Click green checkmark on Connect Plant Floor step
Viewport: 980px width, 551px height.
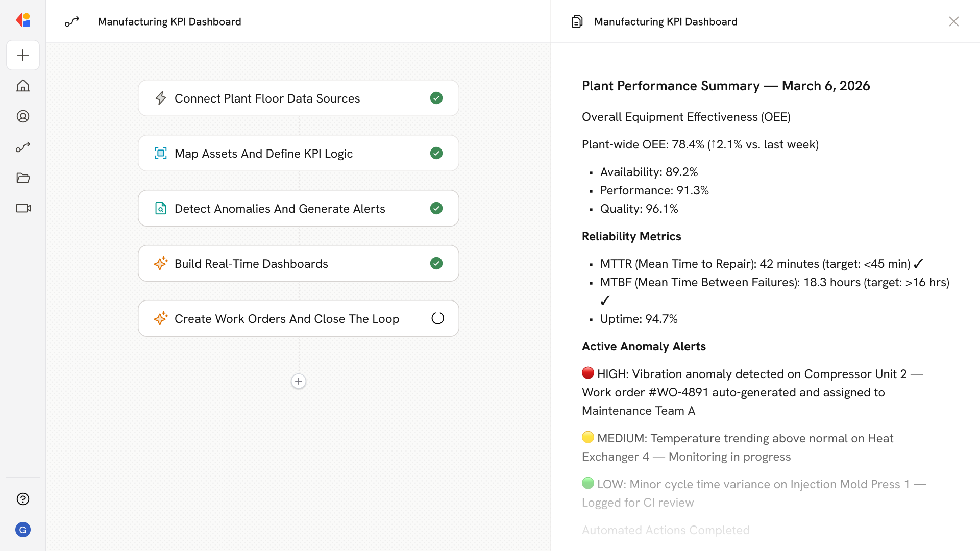(436, 98)
